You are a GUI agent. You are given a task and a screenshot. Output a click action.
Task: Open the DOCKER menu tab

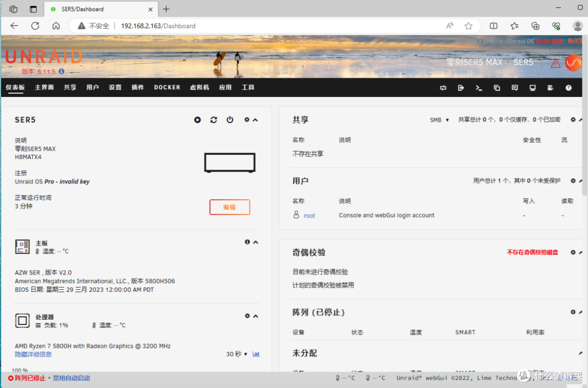coord(167,87)
